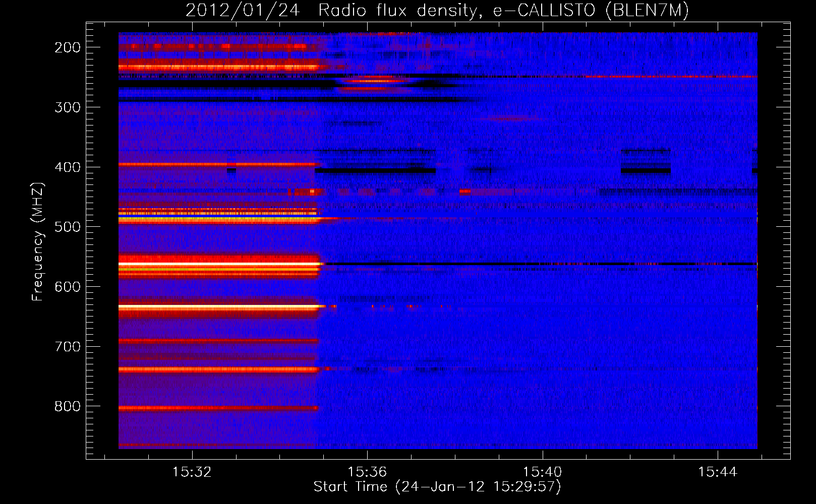Viewport: 816px width, 504px height.
Task: Click the 300 frequency tick label
Action: tap(68, 107)
